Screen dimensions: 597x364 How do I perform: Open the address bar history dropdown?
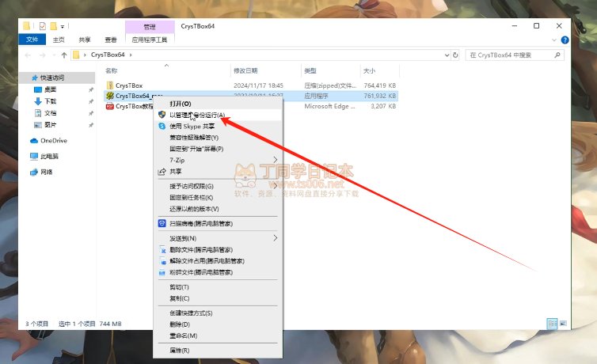[x=447, y=55]
